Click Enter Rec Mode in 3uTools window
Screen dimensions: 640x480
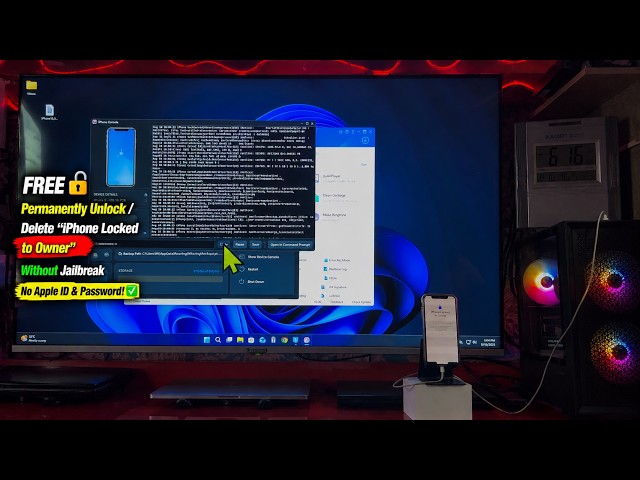337,260
